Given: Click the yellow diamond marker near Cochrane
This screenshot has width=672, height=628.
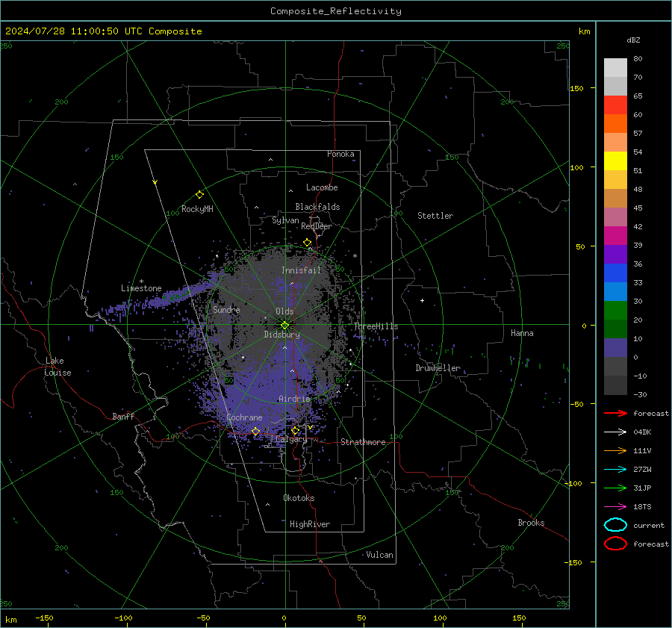Looking at the screenshot, I should click(255, 432).
